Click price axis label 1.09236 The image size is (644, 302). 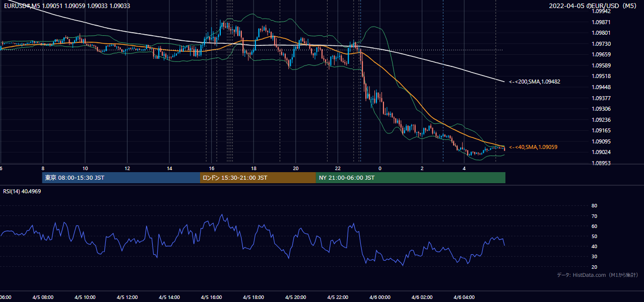point(601,120)
